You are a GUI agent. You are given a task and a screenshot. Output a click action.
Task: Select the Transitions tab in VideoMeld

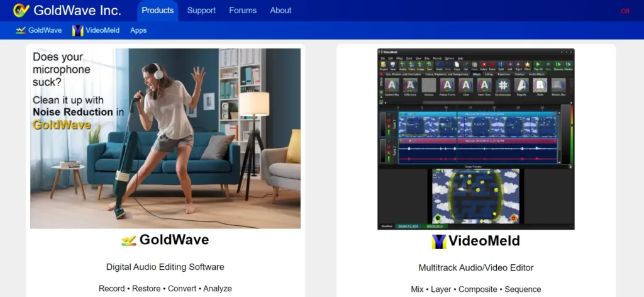(504, 74)
